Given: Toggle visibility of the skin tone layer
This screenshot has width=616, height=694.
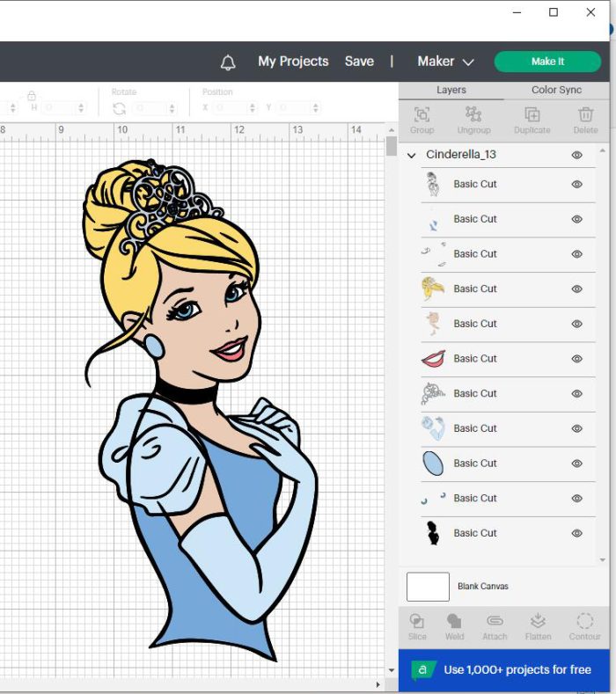Looking at the screenshot, I should coord(576,324).
